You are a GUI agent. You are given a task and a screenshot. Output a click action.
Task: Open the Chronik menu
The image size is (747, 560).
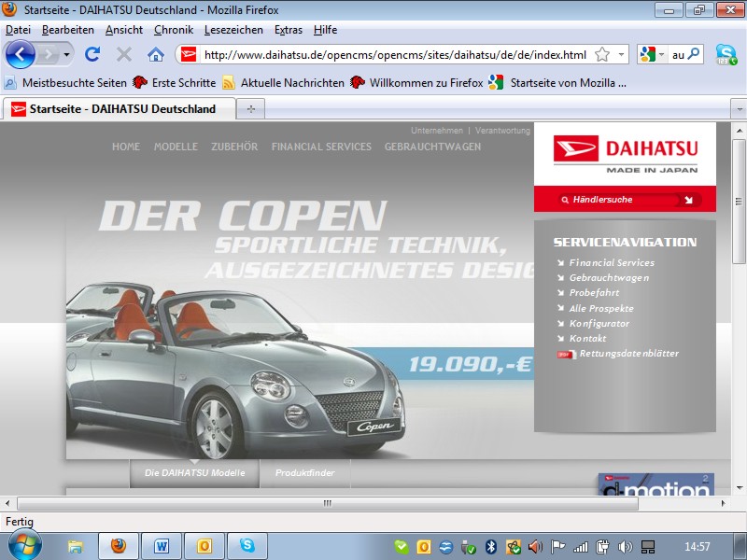coord(174,30)
